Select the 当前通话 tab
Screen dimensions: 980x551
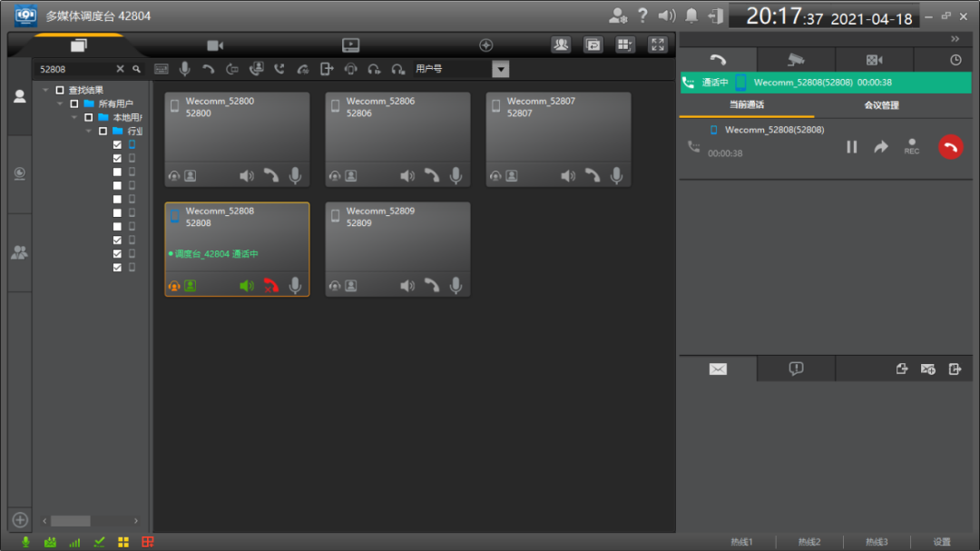pos(747,104)
